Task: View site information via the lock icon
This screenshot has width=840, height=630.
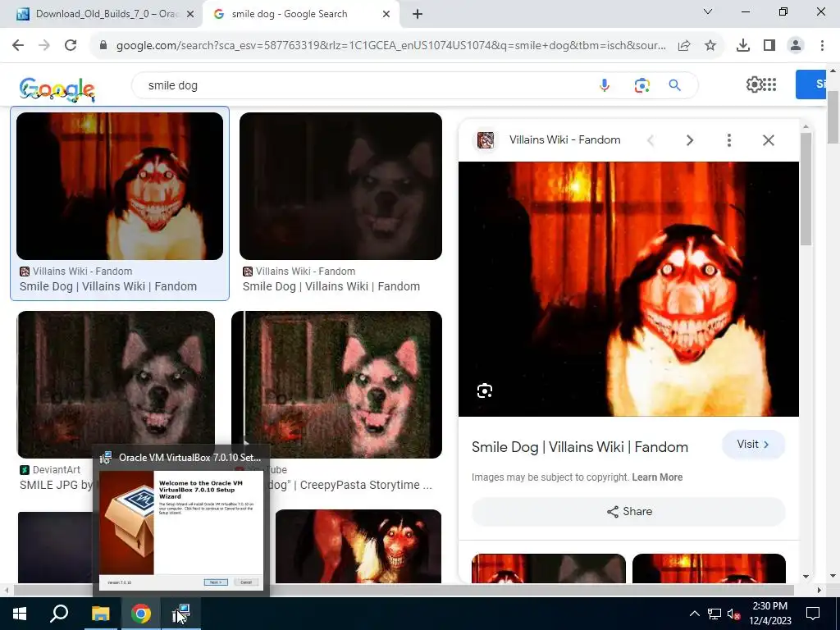Action: (103, 46)
